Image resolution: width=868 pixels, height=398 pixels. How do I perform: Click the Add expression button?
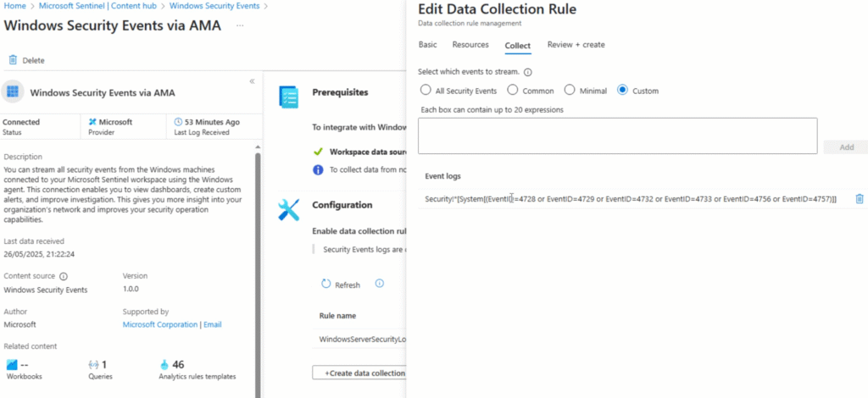point(847,147)
